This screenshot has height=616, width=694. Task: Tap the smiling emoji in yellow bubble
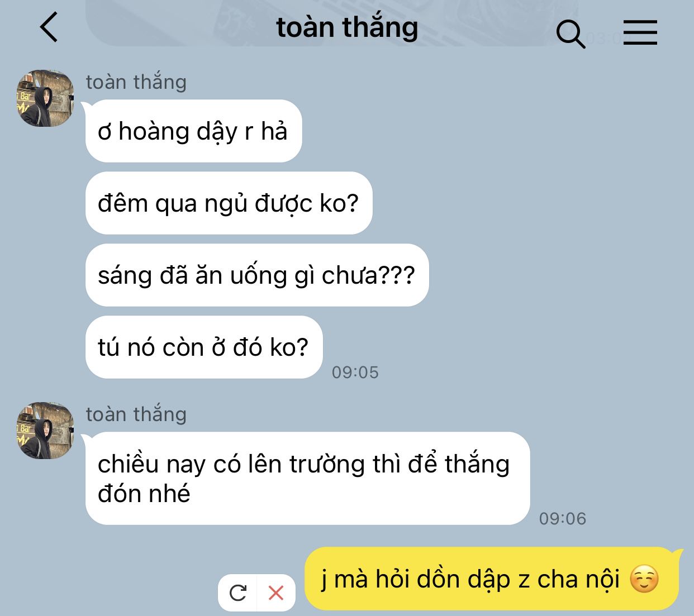[x=644, y=579]
